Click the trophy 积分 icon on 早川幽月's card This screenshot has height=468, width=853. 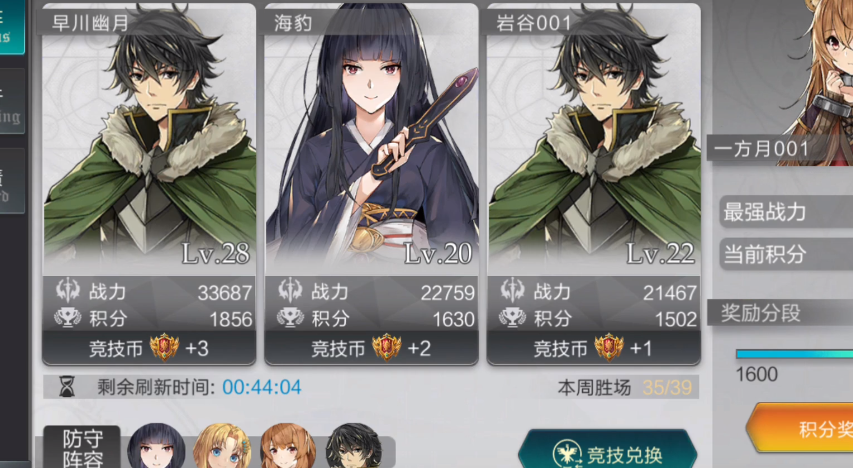(68, 318)
